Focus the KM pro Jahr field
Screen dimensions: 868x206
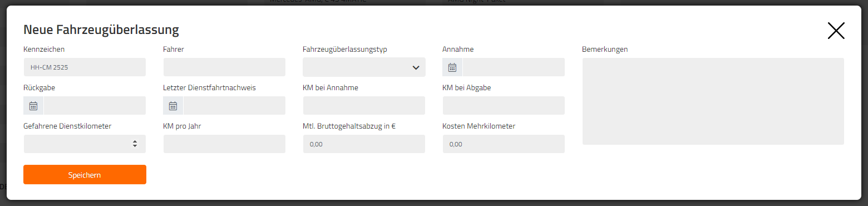[224, 144]
